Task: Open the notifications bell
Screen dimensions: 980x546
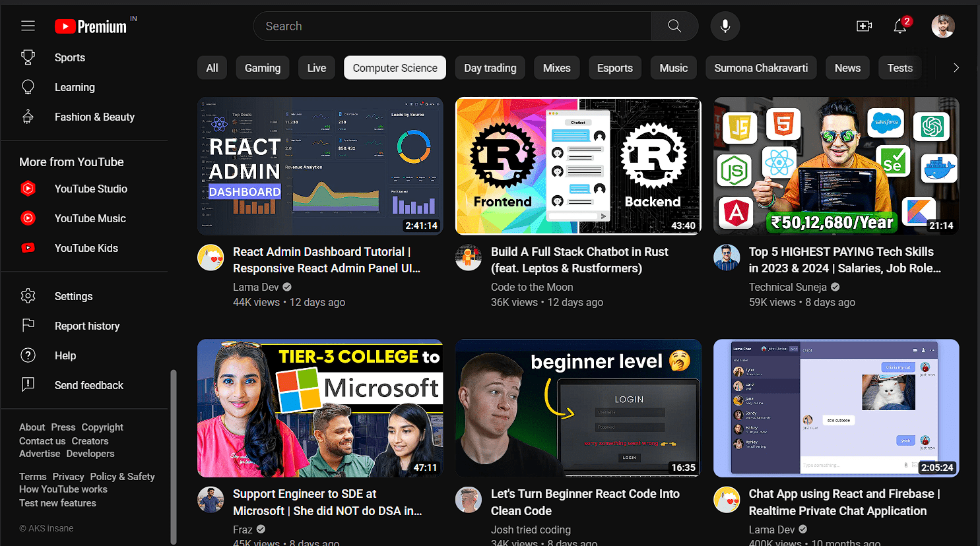Action: 899,26
